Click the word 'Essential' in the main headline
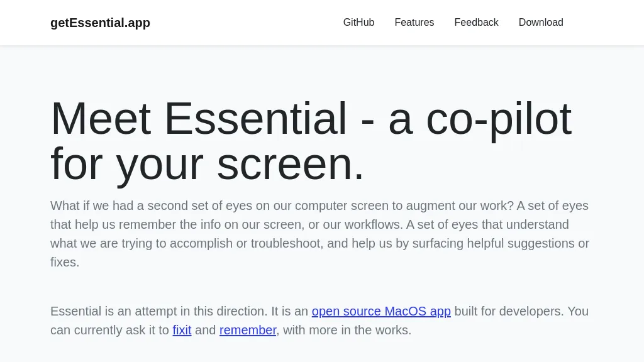Image resolution: width=644 pixels, height=362 pixels. click(x=255, y=119)
